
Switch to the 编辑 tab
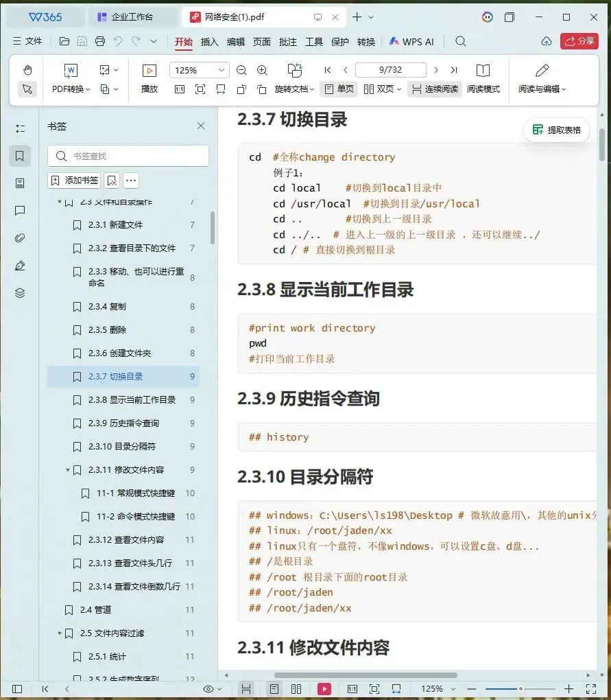click(235, 42)
